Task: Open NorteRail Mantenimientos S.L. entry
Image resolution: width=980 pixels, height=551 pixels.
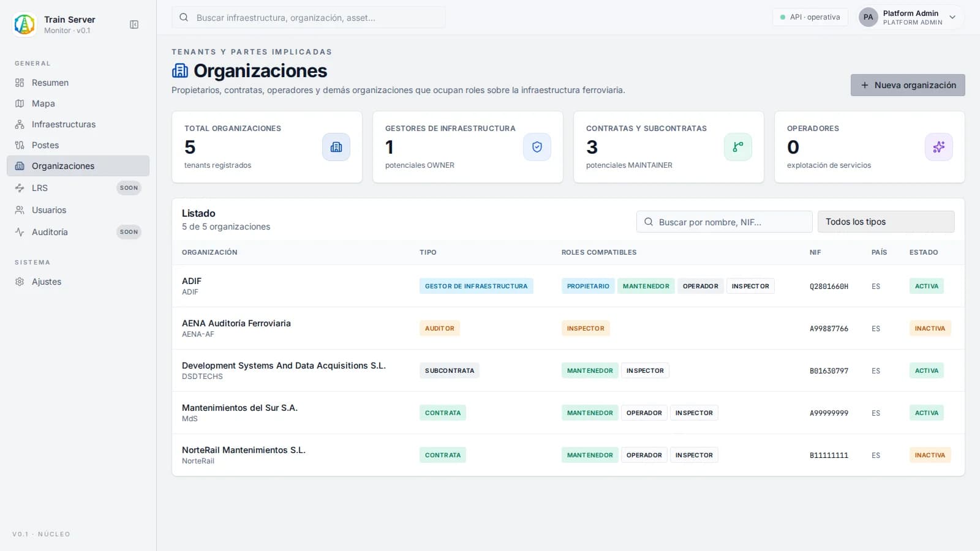Action: pos(568,455)
